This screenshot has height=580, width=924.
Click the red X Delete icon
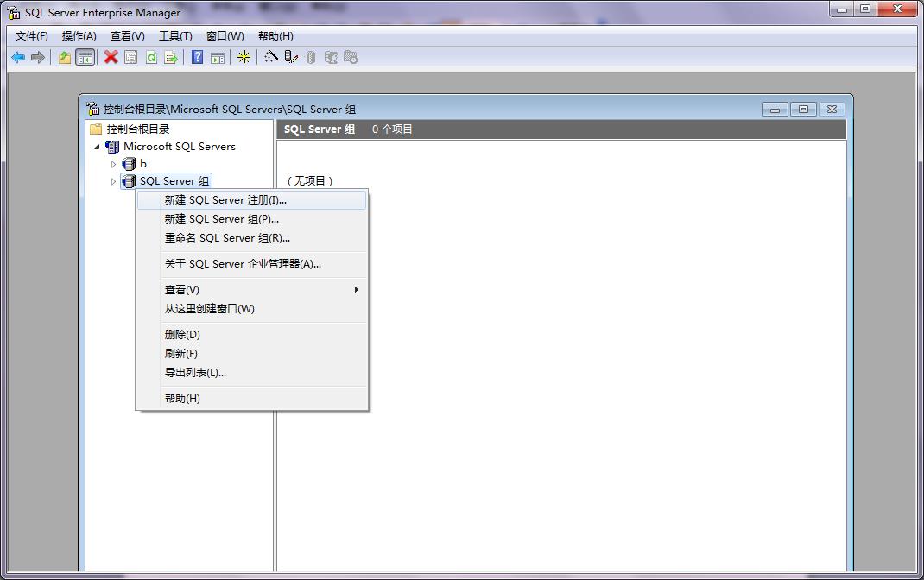(111, 57)
